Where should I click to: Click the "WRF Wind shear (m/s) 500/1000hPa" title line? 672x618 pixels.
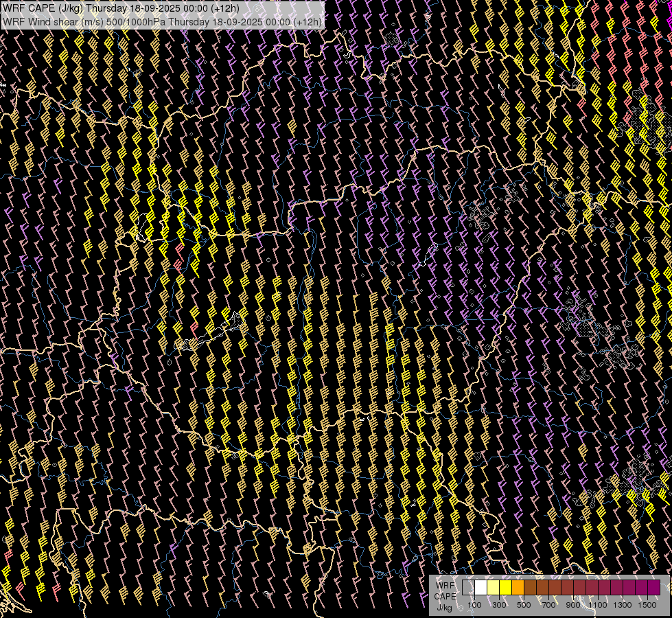coord(162,22)
